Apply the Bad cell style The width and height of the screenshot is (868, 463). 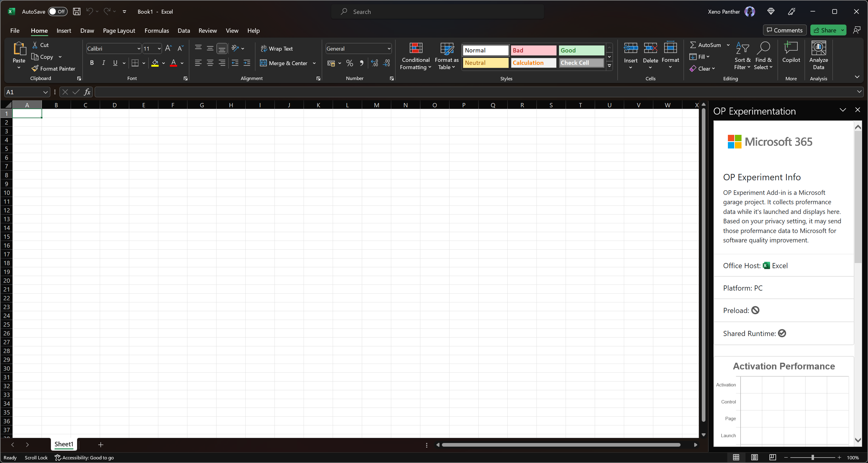tap(533, 50)
